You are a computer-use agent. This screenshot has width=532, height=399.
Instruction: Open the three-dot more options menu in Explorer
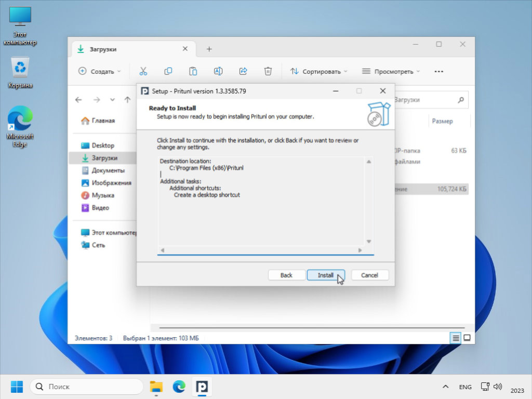pos(438,71)
